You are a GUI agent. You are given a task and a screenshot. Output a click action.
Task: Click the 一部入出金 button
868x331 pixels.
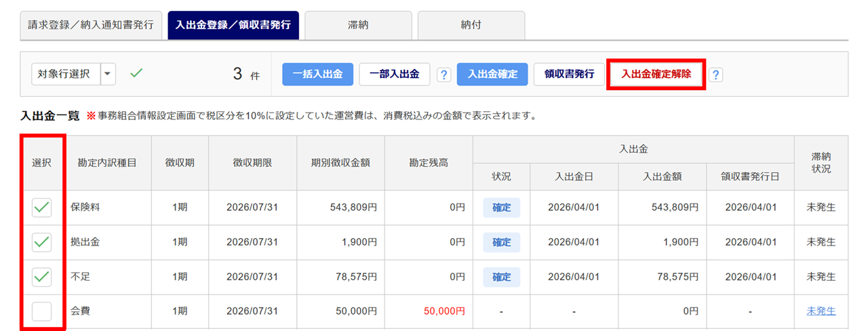coord(394,75)
